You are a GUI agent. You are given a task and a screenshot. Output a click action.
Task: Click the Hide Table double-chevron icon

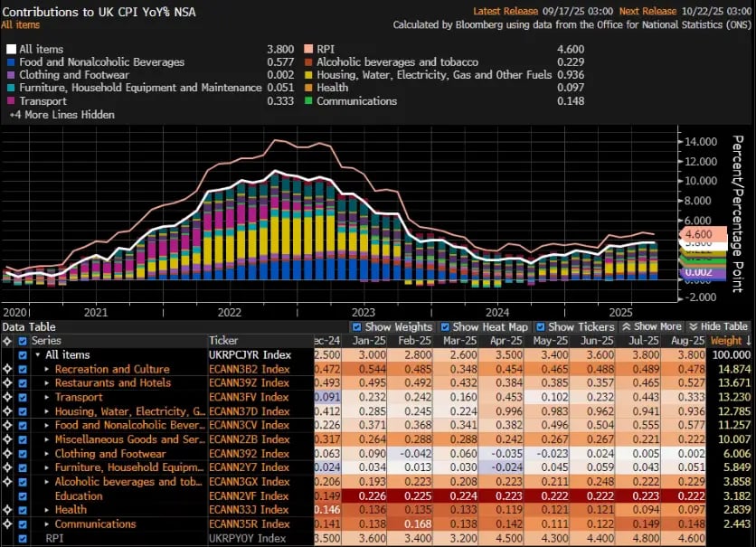click(x=694, y=326)
